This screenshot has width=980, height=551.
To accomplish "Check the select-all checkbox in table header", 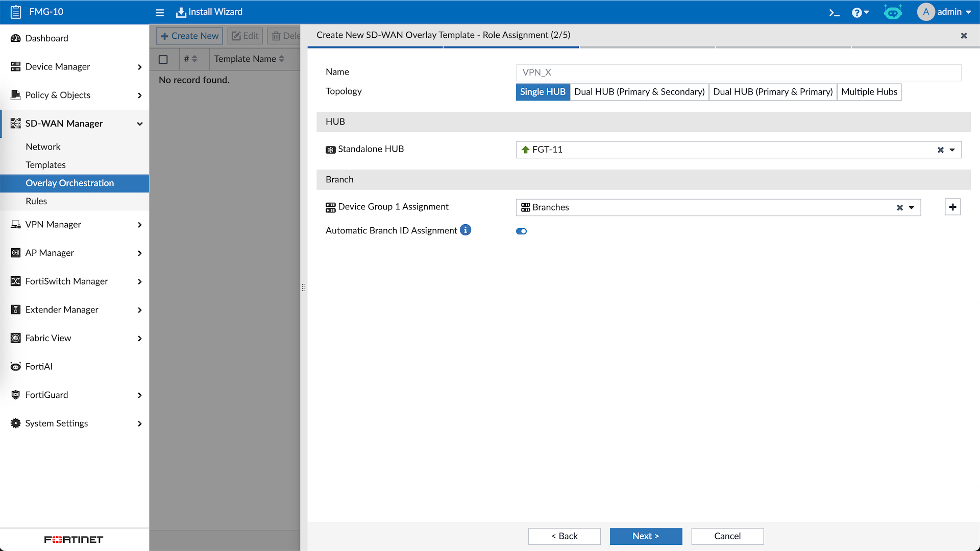I will 163,59.
